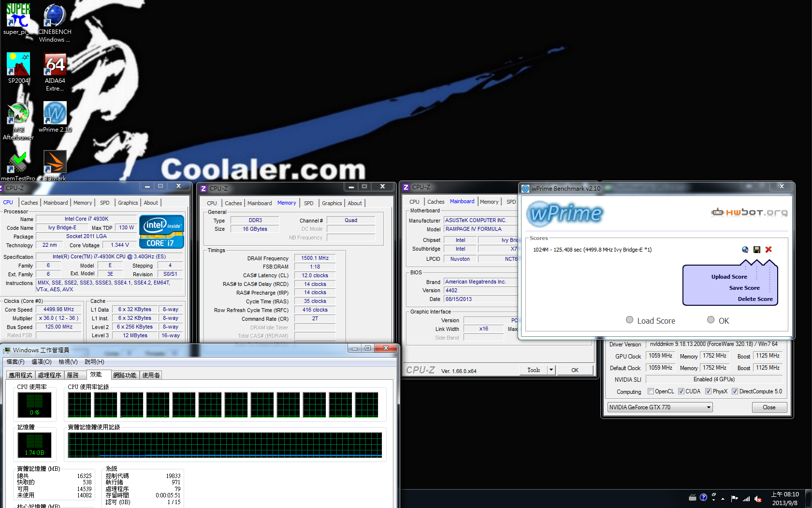
Task: Launch 3DMark desktop shortcut
Action: click(x=55, y=165)
